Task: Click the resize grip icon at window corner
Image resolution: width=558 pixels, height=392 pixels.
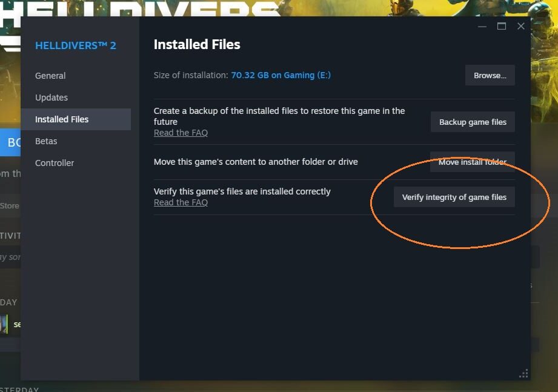Action: coord(523,373)
